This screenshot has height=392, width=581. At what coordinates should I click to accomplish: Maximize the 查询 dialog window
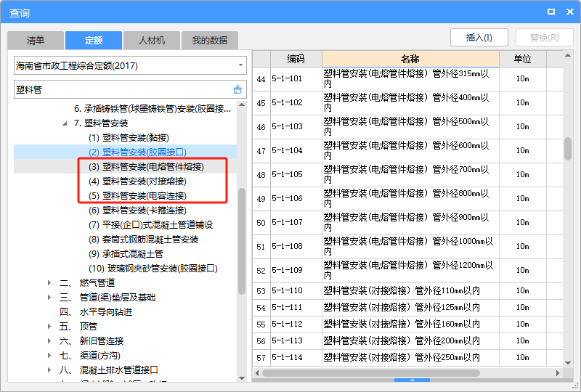(x=551, y=12)
